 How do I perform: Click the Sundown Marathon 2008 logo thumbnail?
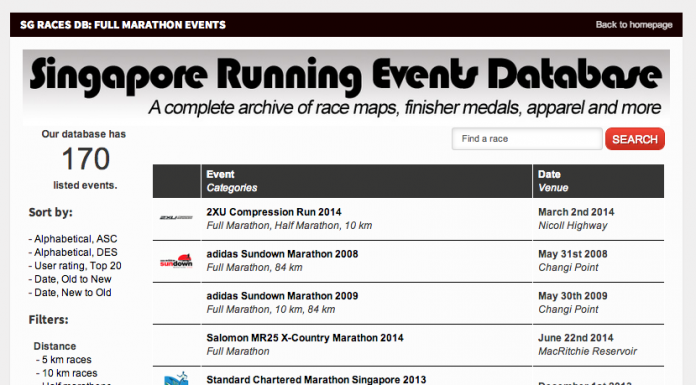pos(176,261)
